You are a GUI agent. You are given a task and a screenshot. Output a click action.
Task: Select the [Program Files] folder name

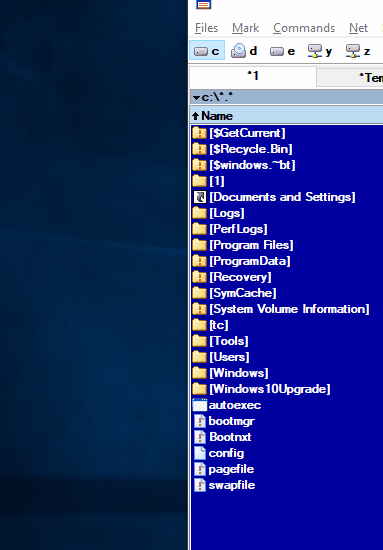coord(251,245)
